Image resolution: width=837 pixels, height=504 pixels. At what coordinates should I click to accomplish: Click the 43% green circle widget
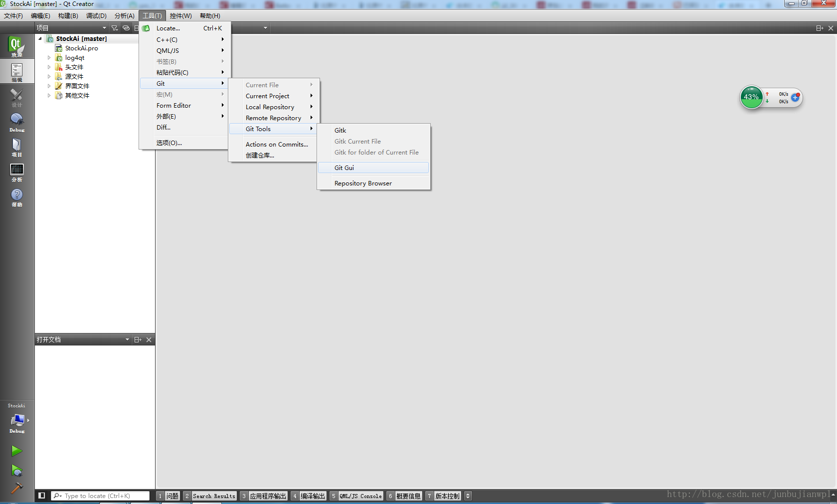tap(751, 97)
